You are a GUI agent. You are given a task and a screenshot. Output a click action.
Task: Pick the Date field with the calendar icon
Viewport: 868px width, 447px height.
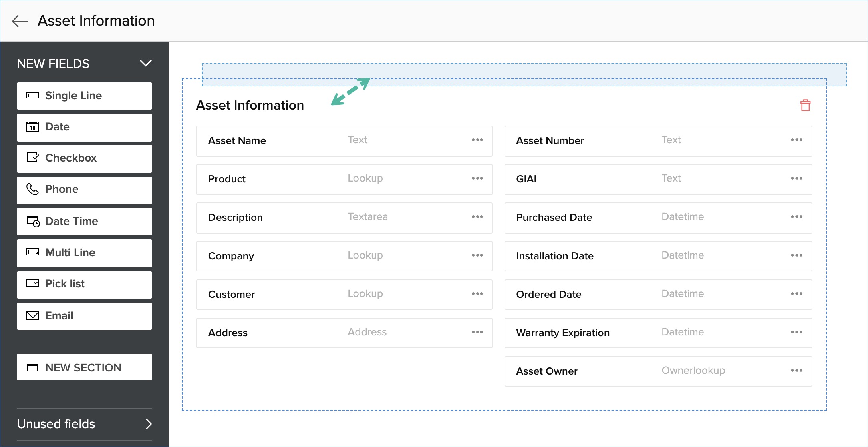coord(85,127)
